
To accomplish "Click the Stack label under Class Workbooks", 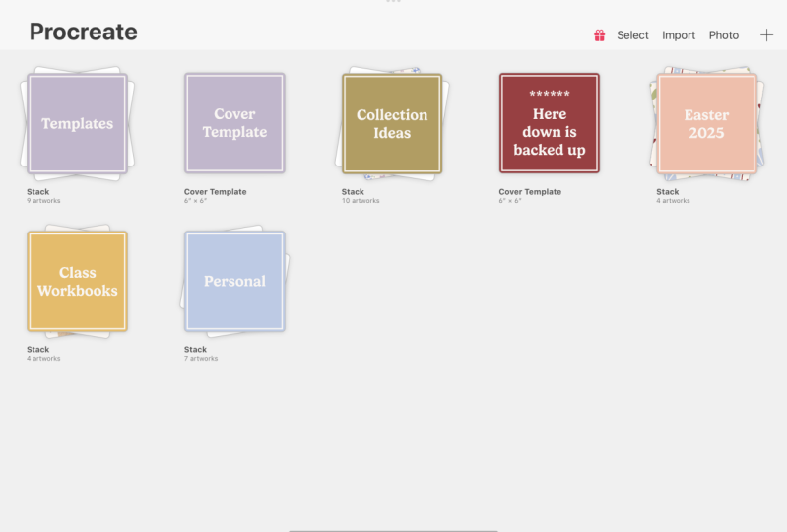I will [x=38, y=350].
